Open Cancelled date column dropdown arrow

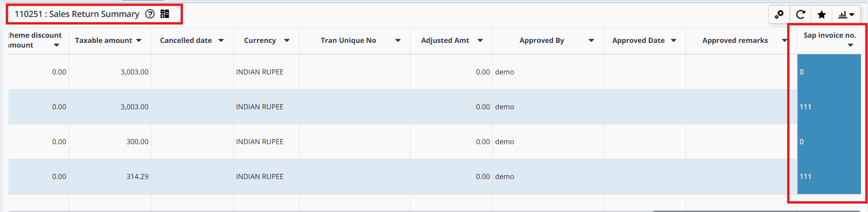tap(221, 41)
